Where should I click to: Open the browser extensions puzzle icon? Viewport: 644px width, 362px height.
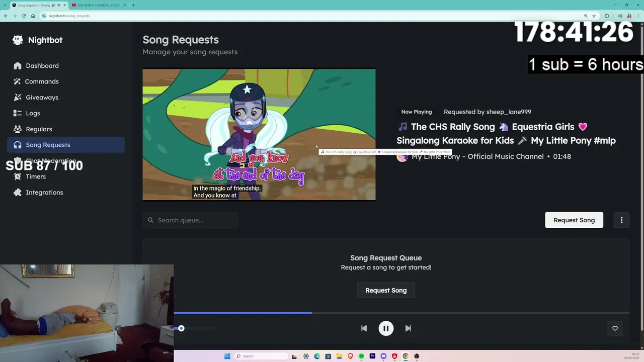click(607, 16)
